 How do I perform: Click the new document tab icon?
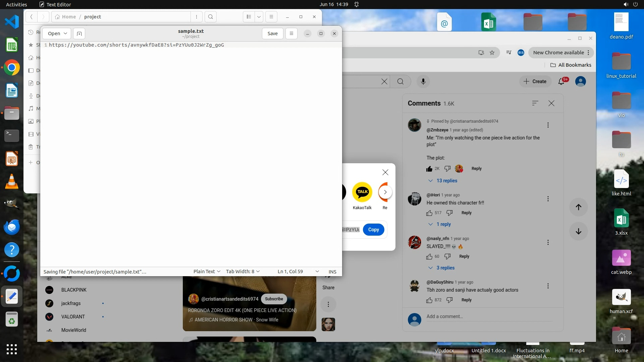coord(79,34)
